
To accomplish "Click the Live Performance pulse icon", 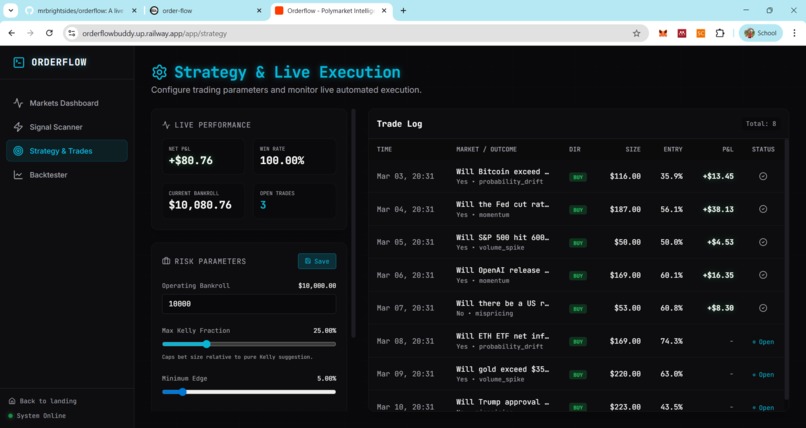I will 166,125.
